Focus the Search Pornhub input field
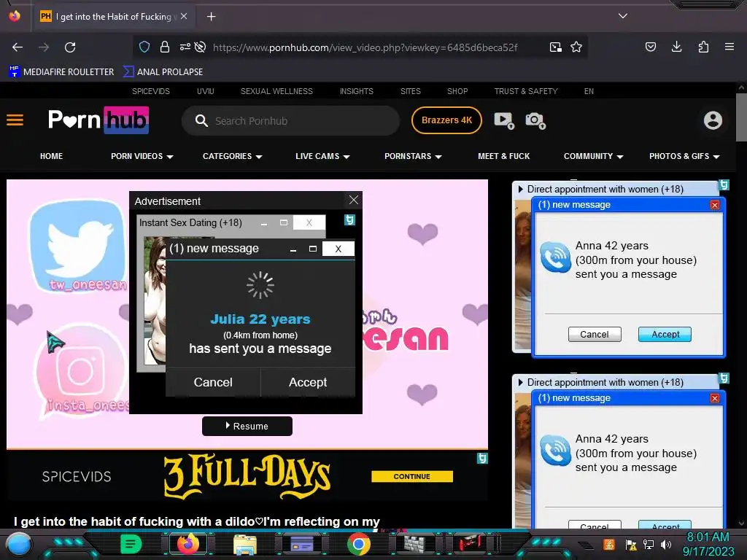 (290, 120)
